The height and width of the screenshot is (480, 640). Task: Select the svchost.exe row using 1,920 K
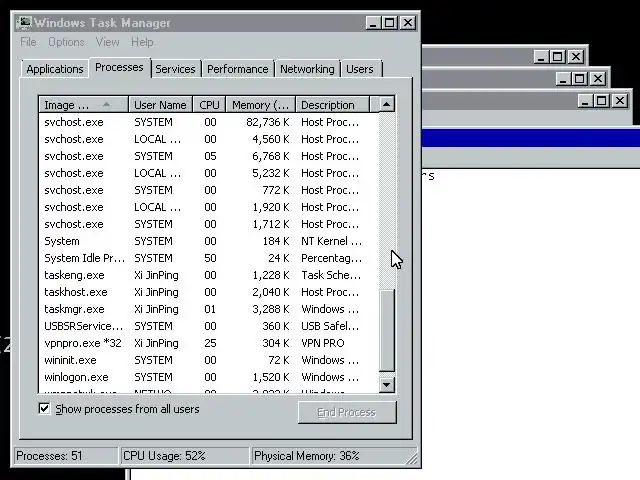(x=208, y=207)
